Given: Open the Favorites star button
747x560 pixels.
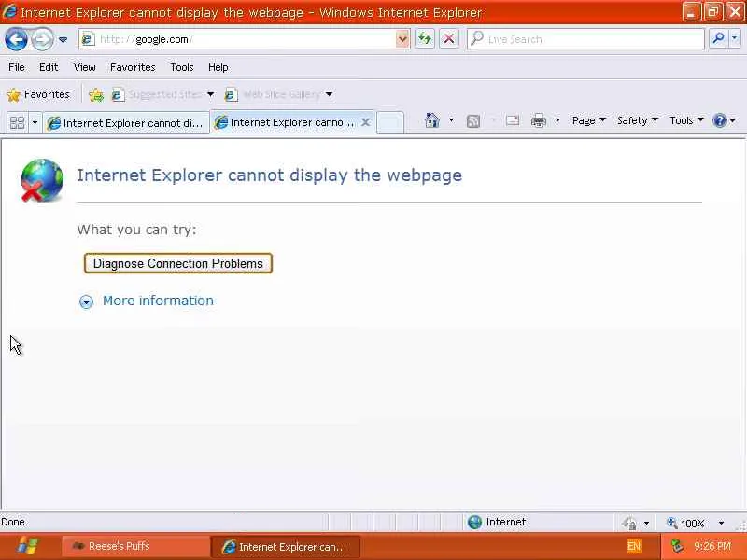Looking at the screenshot, I should [38, 94].
